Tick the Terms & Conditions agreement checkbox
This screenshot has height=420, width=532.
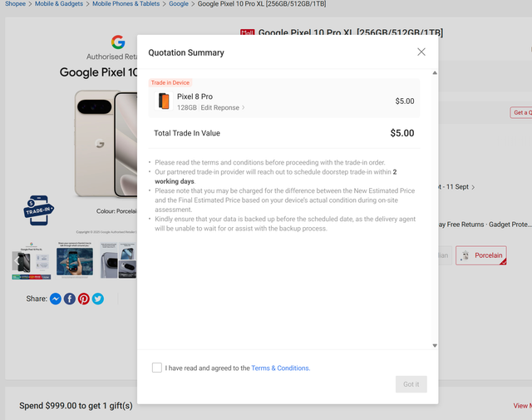pyautogui.click(x=157, y=368)
